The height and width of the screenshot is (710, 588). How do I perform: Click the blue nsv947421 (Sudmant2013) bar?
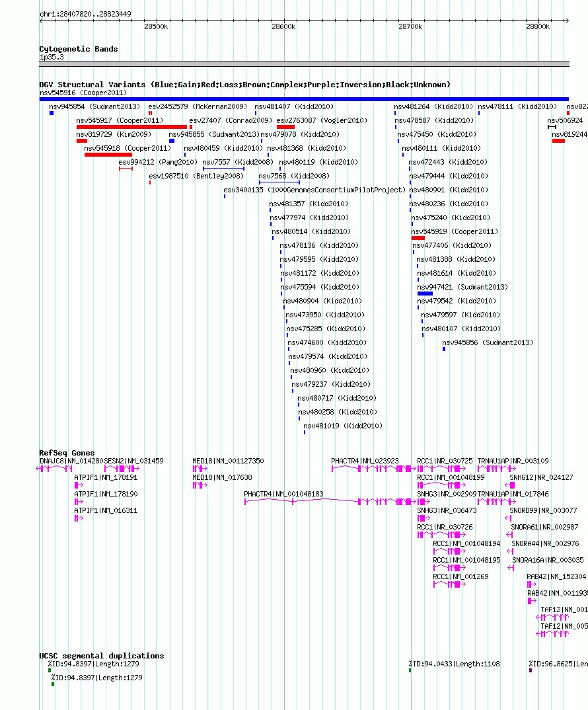click(425, 294)
